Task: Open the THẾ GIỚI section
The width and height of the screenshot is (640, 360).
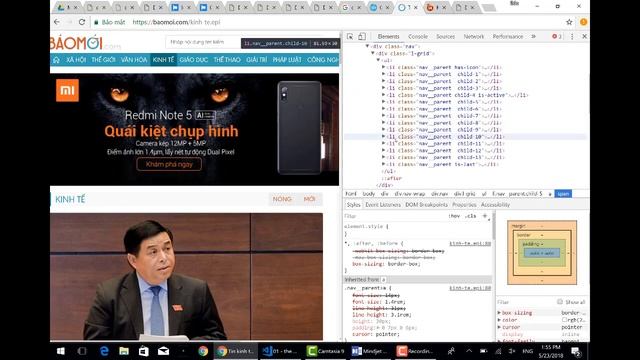Action: point(103,60)
